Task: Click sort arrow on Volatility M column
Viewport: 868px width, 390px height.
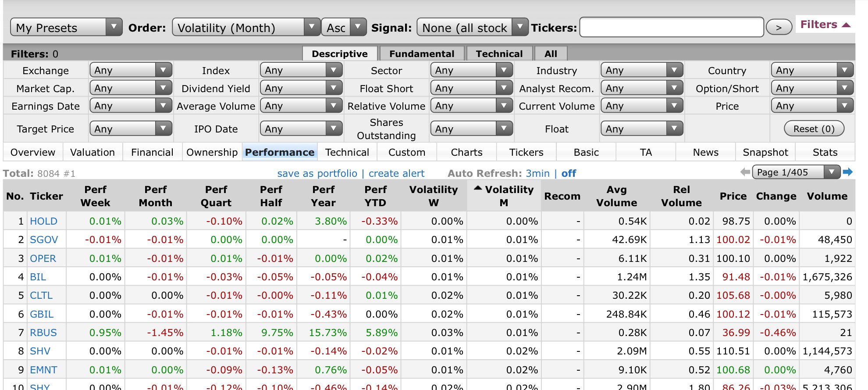Action: pyautogui.click(x=478, y=189)
